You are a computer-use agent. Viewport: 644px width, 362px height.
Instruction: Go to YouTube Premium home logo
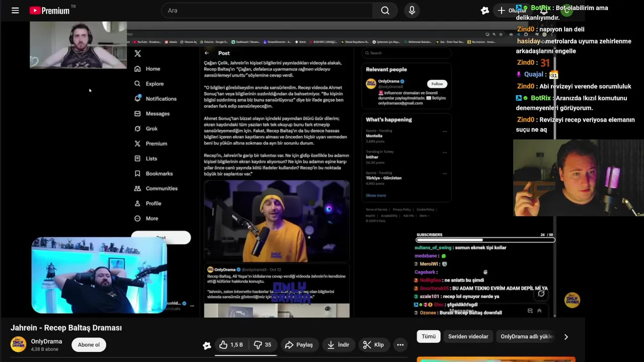(49, 11)
